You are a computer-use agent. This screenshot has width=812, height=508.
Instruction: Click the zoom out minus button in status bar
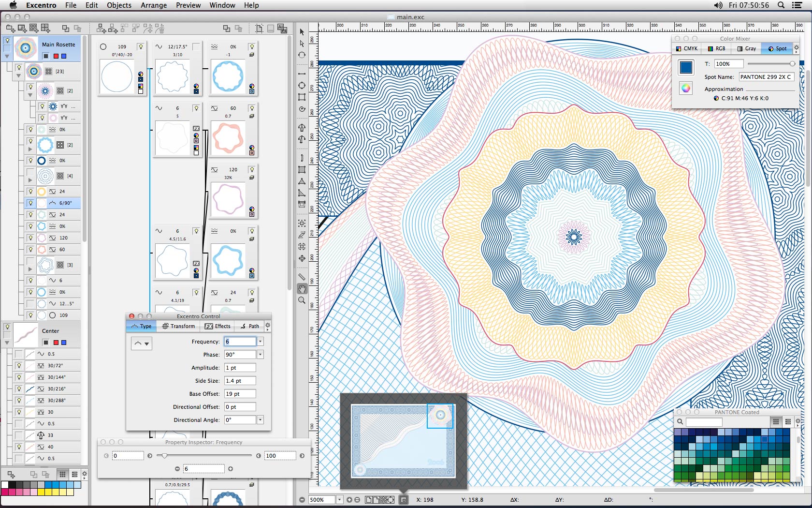coord(302,500)
